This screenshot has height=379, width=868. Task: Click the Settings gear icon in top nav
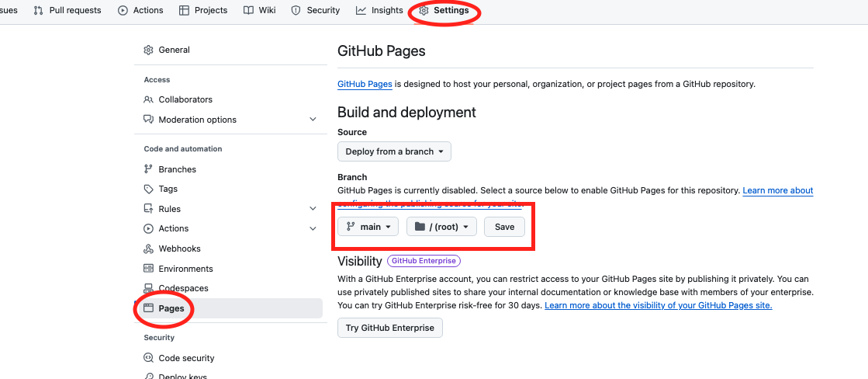(424, 10)
